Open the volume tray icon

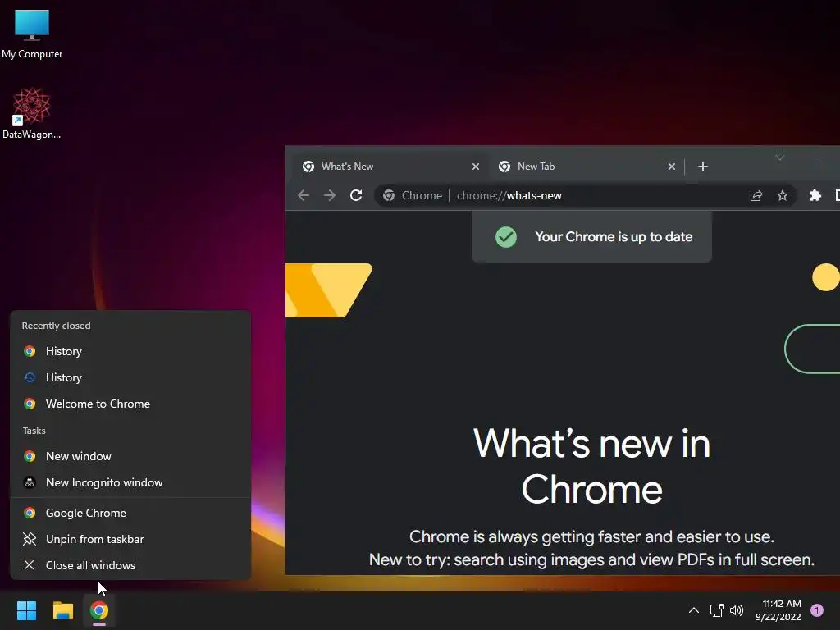(x=737, y=610)
